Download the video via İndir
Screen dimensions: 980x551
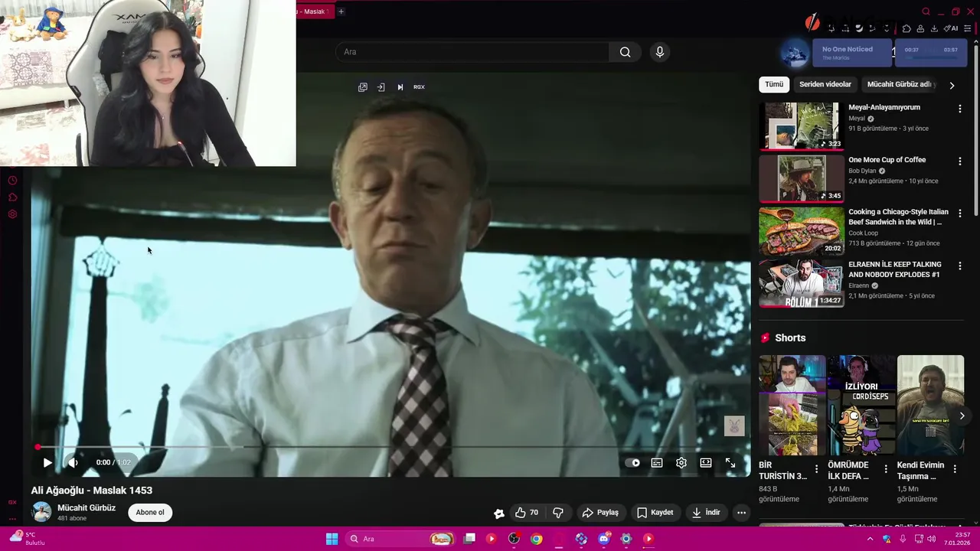click(706, 512)
